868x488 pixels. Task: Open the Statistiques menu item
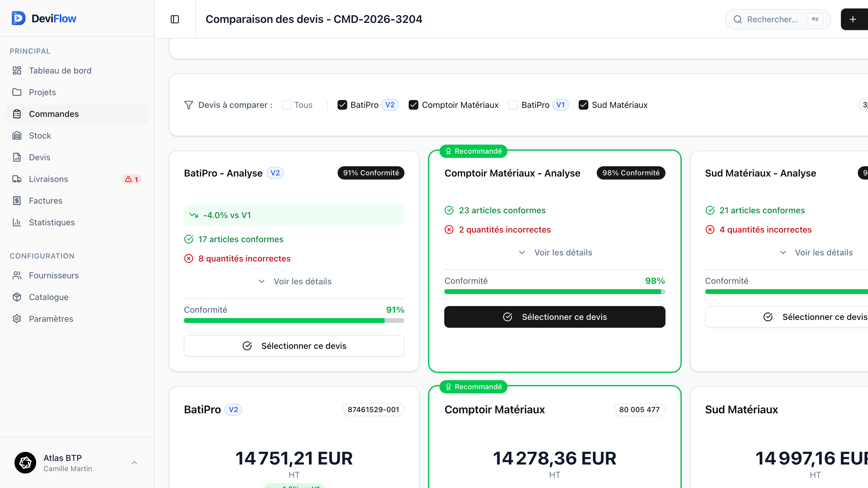77,222
